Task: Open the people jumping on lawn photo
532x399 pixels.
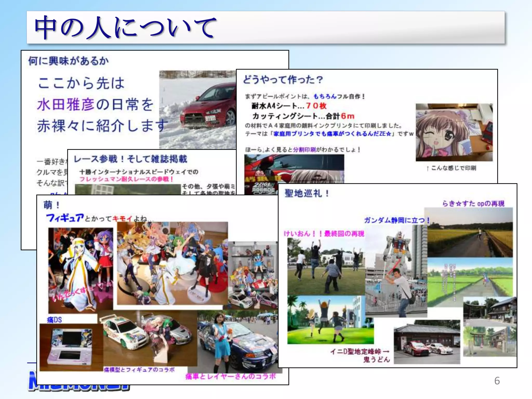Action: click(x=326, y=266)
